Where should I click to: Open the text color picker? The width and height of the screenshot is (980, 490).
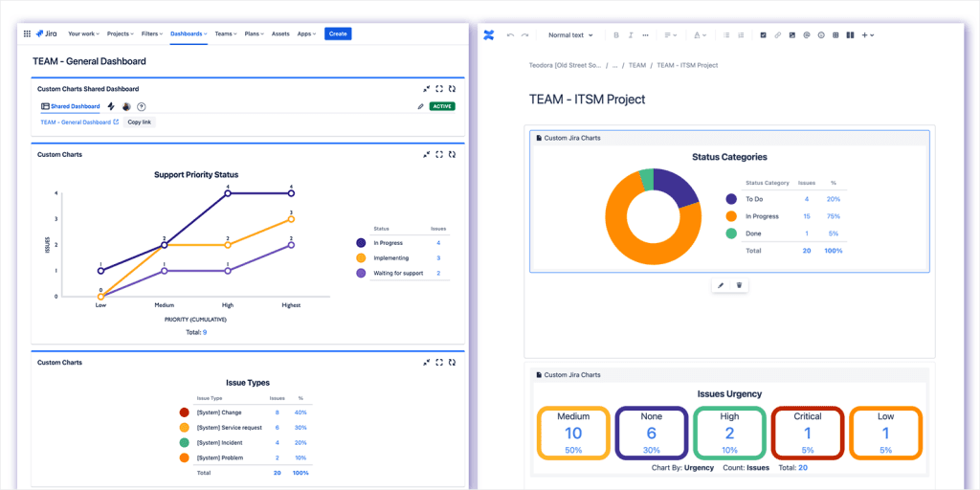point(697,35)
